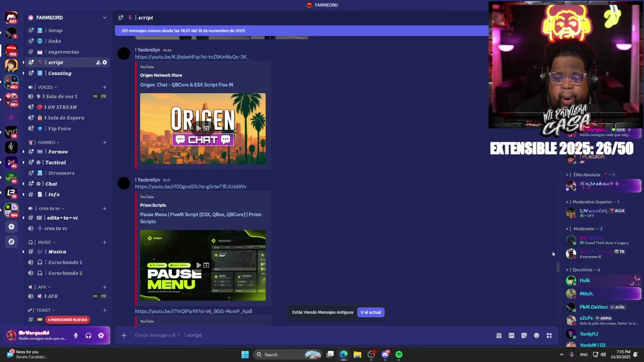Open server icon with 4K+ badge

coord(11,81)
